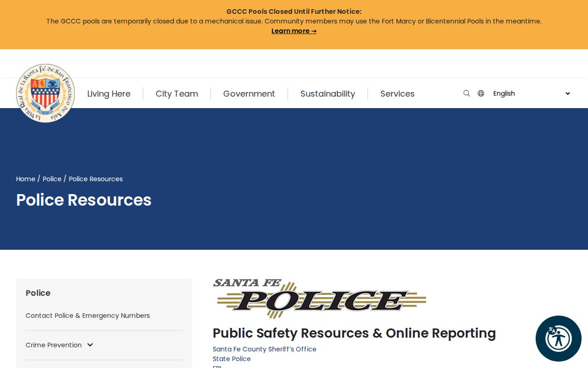This screenshot has height=368, width=588.
Task: Click the globe language icon
Action: click(x=481, y=93)
